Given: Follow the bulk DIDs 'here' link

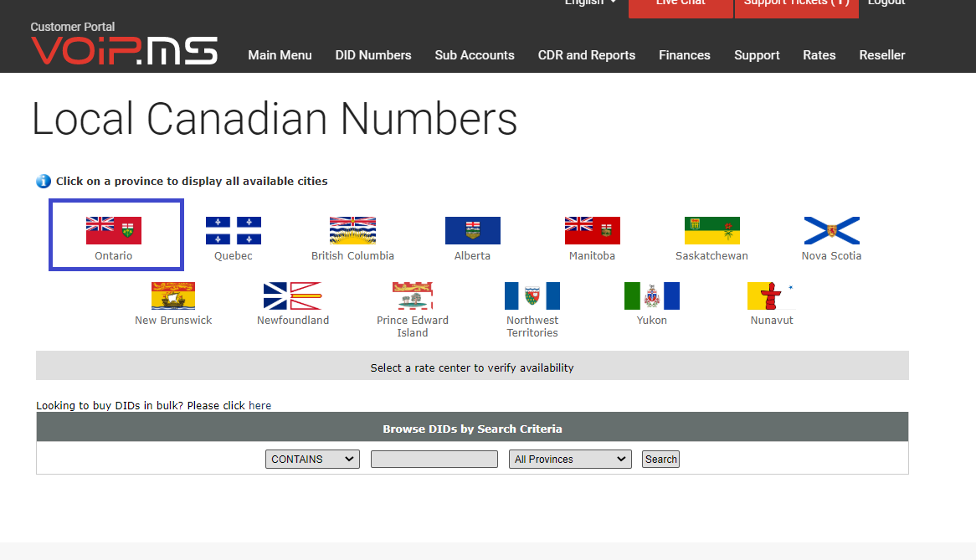Looking at the screenshot, I should (x=259, y=406).
